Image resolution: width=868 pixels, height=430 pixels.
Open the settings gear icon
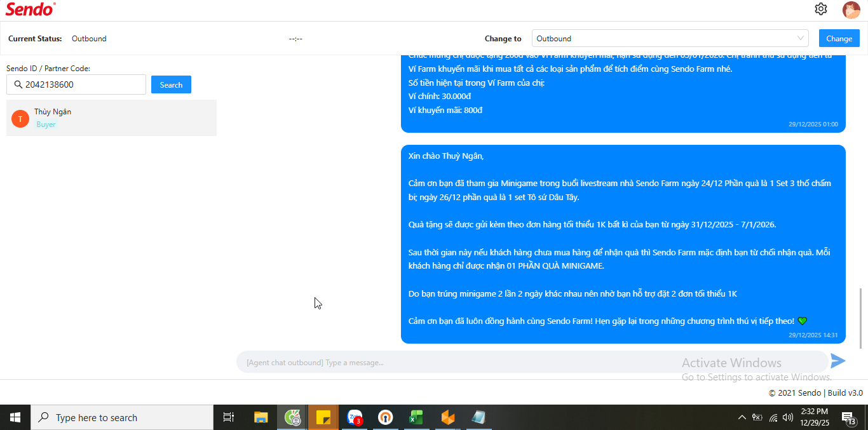tap(821, 9)
